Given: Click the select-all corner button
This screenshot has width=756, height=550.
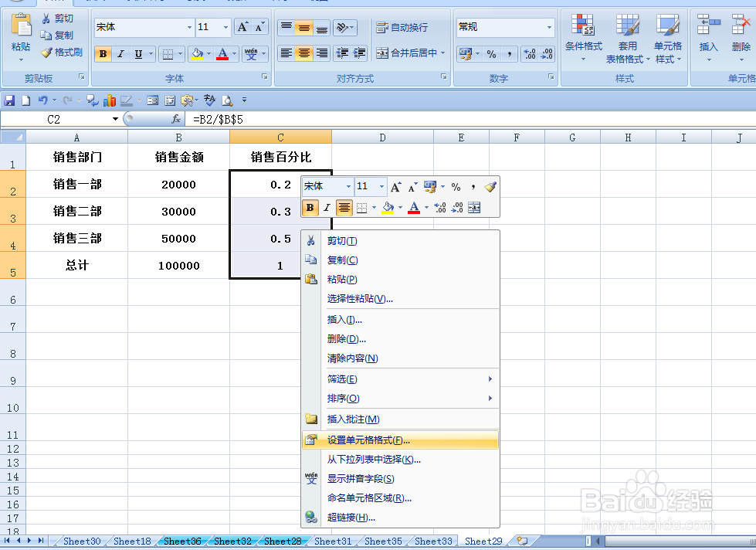Looking at the screenshot, I should 13,137.
